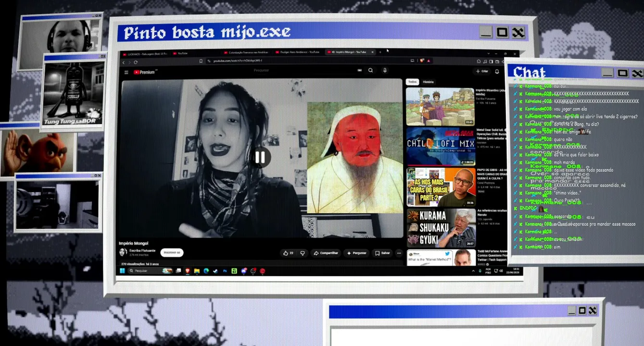The image size is (644, 346).
Task: Open a new browser tab with plus
Action: tap(380, 52)
